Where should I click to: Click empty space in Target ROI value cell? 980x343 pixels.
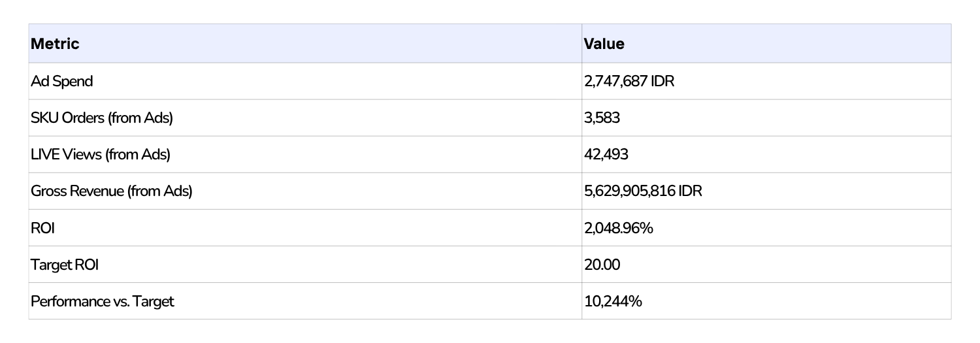784,264
